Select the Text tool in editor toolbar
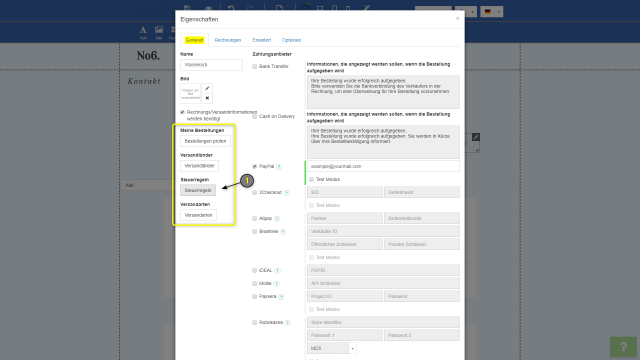The image size is (640, 360). pyautogui.click(x=143, y=32)
